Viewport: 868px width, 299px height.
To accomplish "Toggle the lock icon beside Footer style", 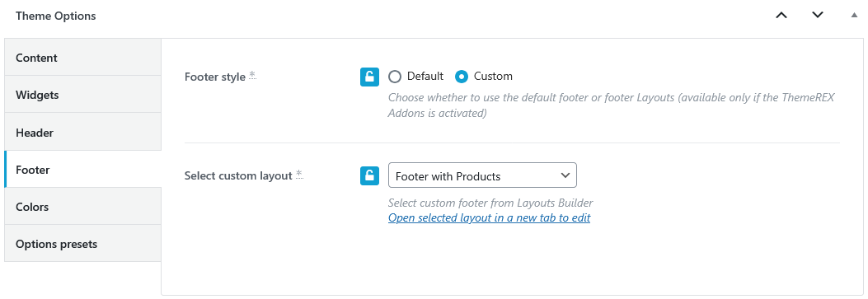I will (369, 77).
